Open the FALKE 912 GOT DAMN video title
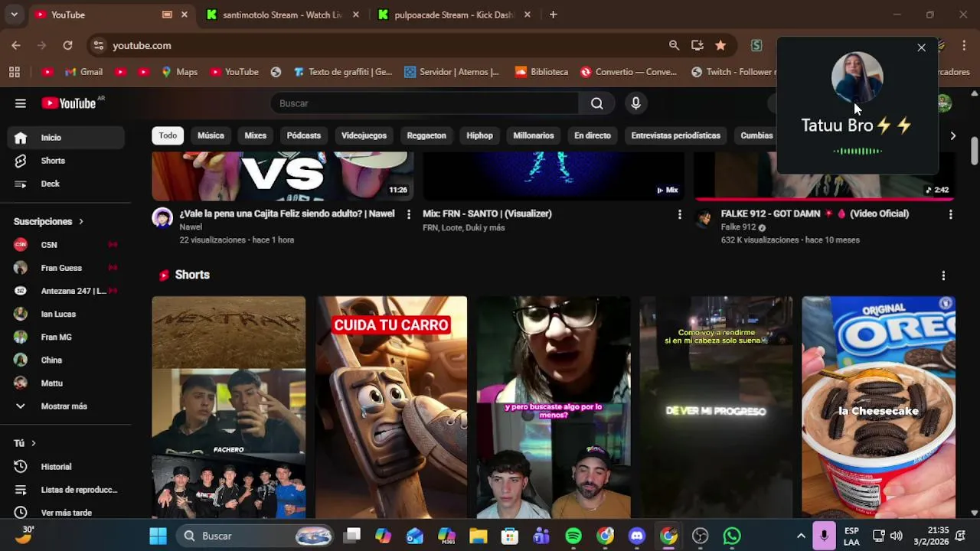The height and width of the screenshot is (551, 980). click(x=815, y=214)
